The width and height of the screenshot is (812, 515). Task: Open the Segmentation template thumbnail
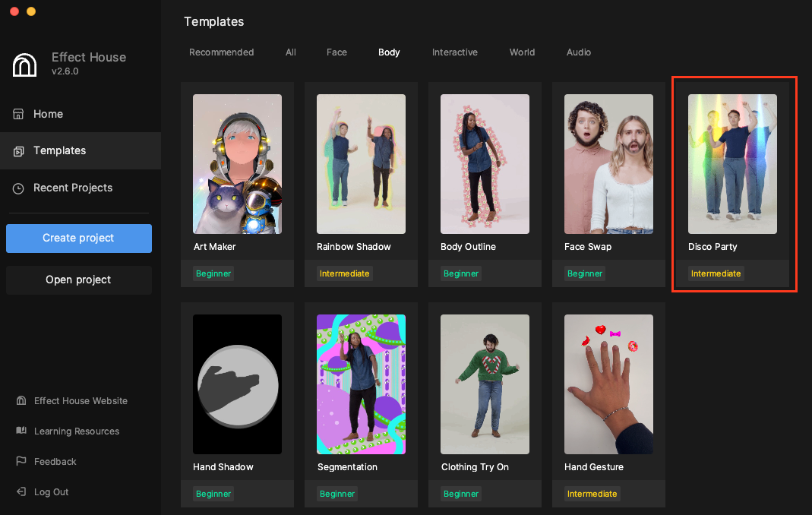coord(361,384)
